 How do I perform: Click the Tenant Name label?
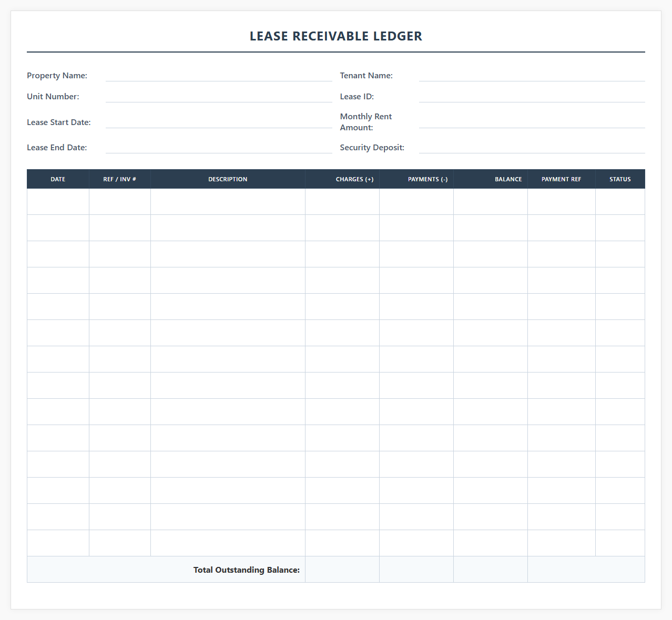click(366, 76)
